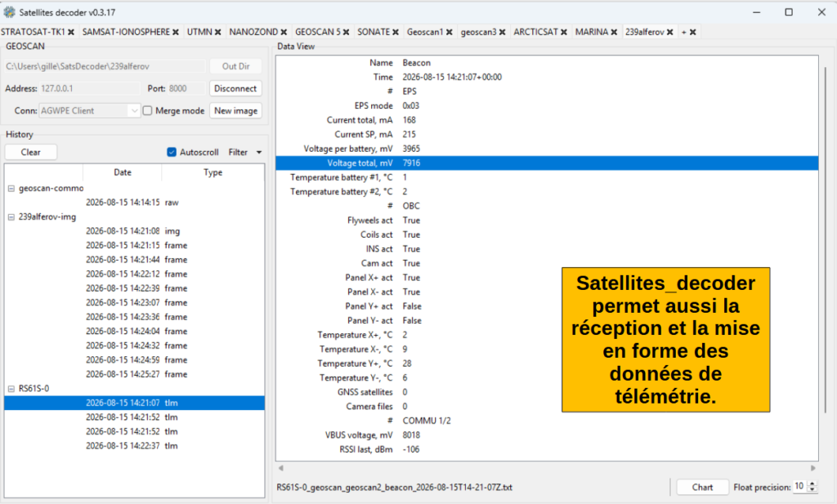Close the geoscan3 tab x icon

click(503, 32)
